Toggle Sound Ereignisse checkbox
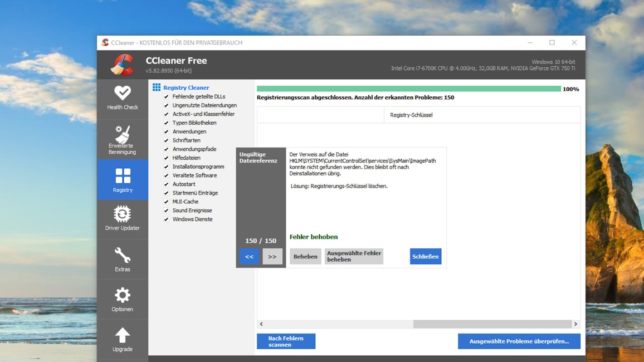This screenshot has height=362, width=644. (x=167, y=211)
